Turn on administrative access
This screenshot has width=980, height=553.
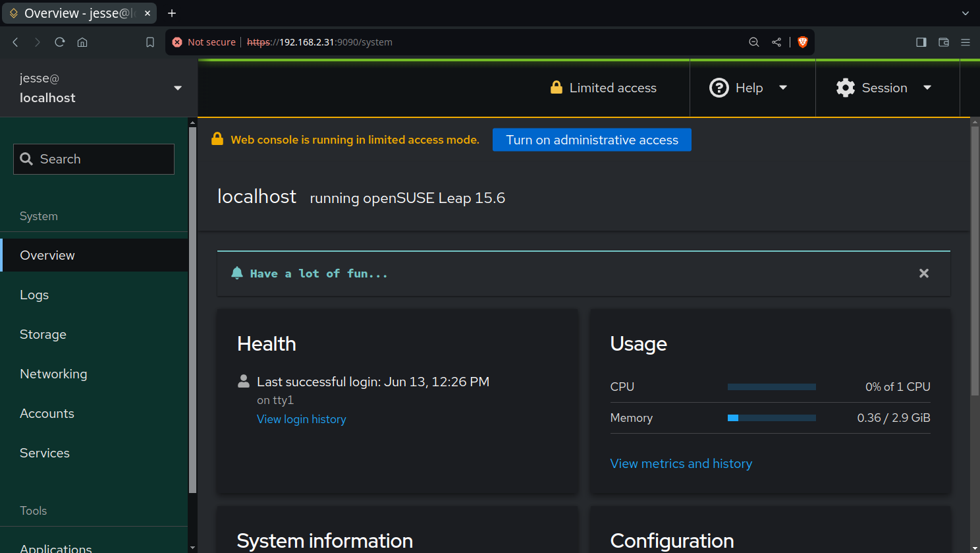click(592, 140)
